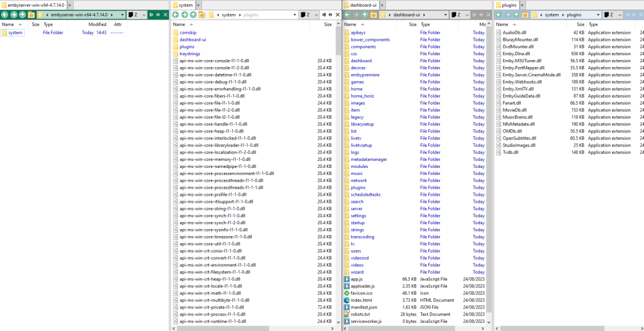Open favorites via the starred-folder icon in dashboard-ui pane

374,14
